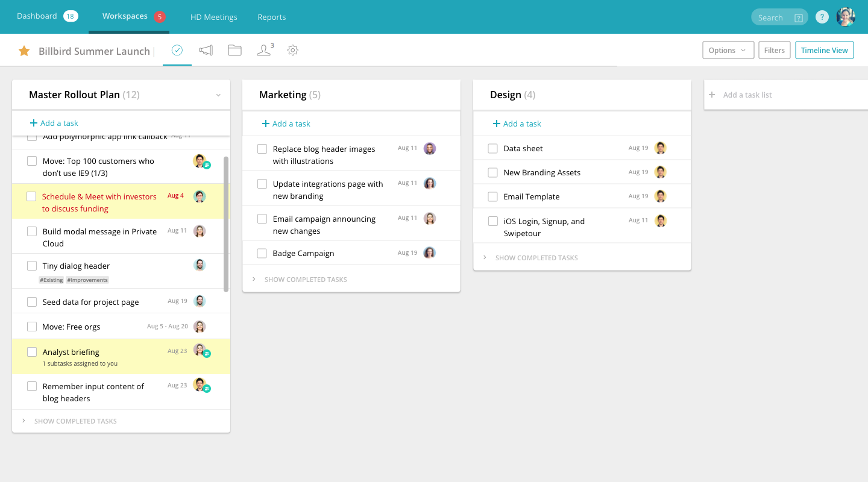The image size is (868, 482).
Task: Open the Options dropdown
Action: click(728, 51)
